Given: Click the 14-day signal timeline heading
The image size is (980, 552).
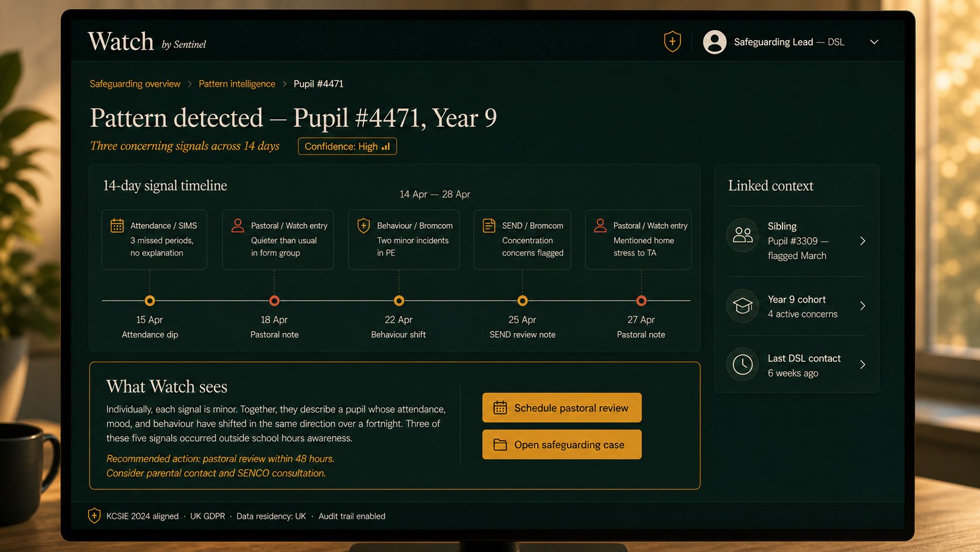Looking at the screenshot, I should 165,185.
